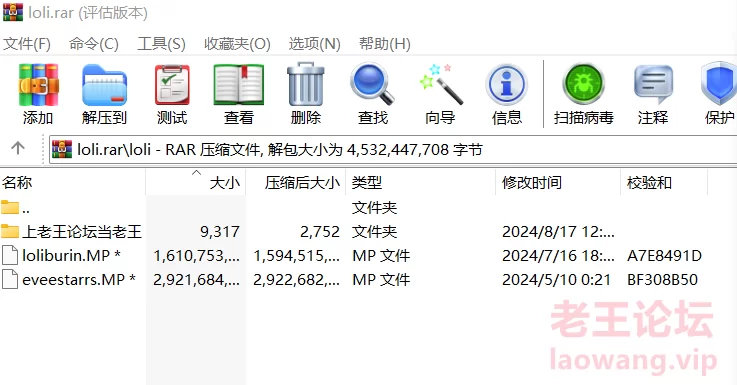This screenshot has height=385, width=737.
Task: Click the View (查看) book icon
Action: (x=238, y=86)
